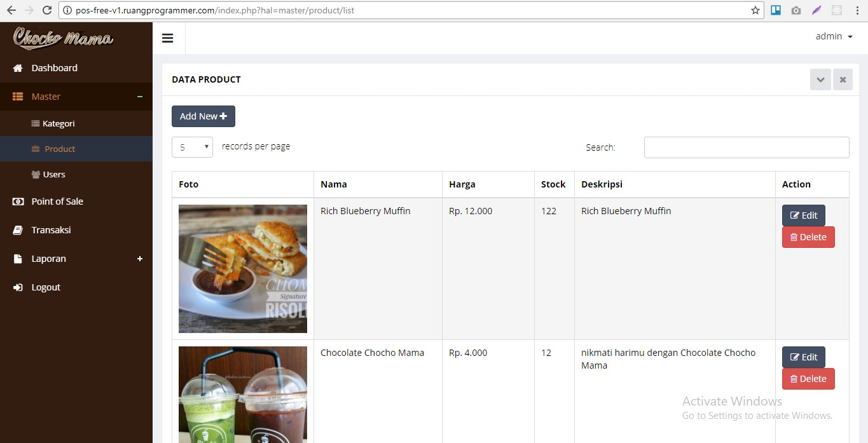Focus the Search input field
The width and height of the screenshot is (868, 443).
[x=747, y=147]
